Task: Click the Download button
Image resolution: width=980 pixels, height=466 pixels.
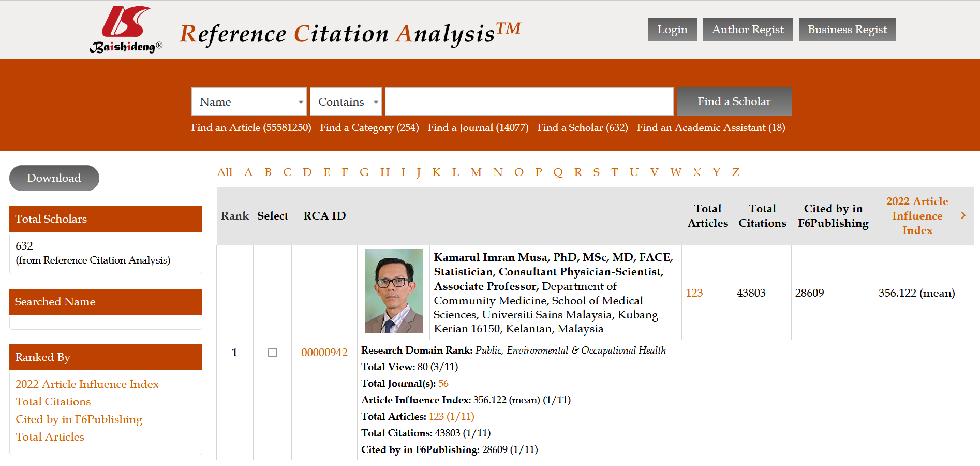Action: click(x=54, y=178)
